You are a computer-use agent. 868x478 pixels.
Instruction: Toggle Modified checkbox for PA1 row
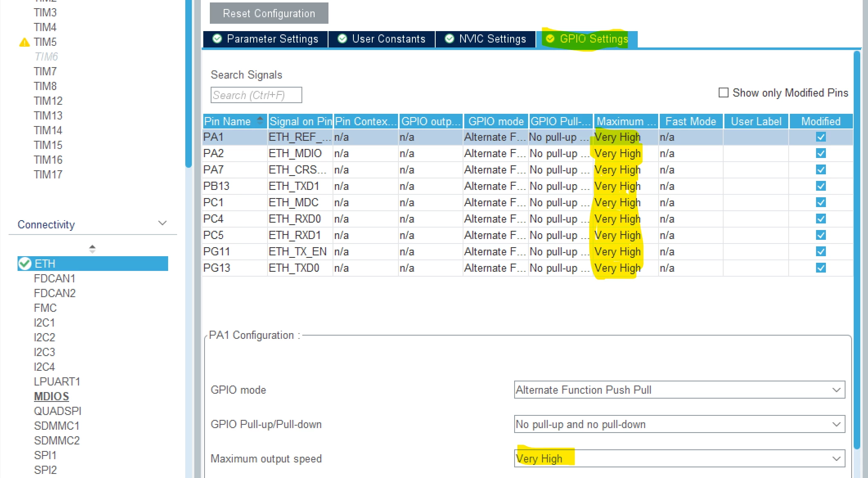pos(821,137)
